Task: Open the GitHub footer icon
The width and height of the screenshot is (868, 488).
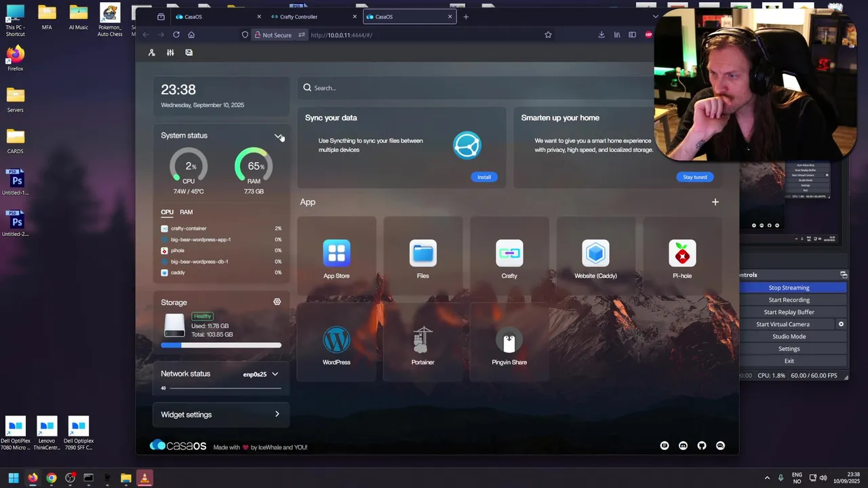Action: click(702, 445)
